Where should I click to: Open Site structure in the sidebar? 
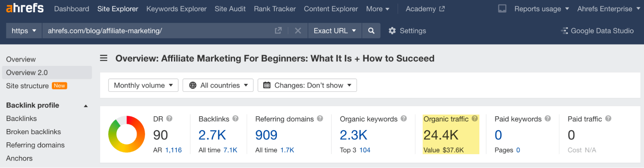pyautogui.click(x=27, y=86)
